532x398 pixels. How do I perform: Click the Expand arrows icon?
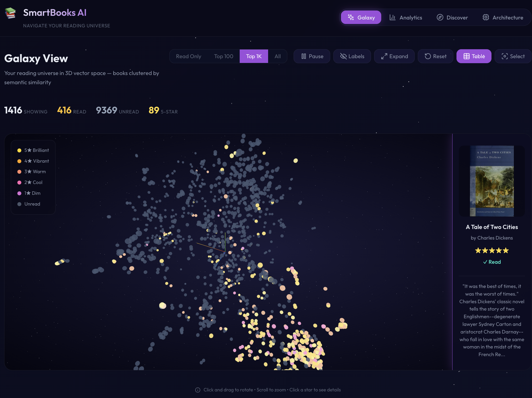(x=384, y=56)
